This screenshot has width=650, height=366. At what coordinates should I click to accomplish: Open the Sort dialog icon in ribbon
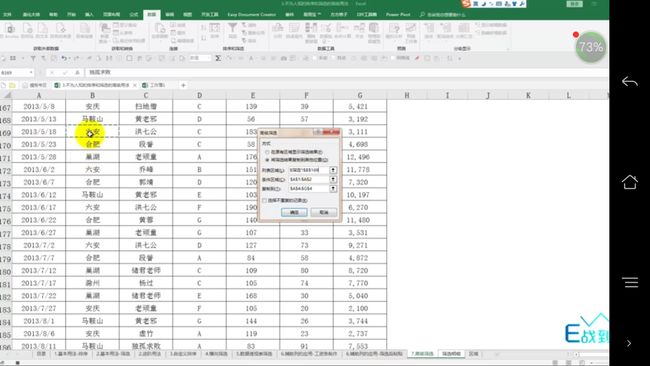click(x=214, y=28)
